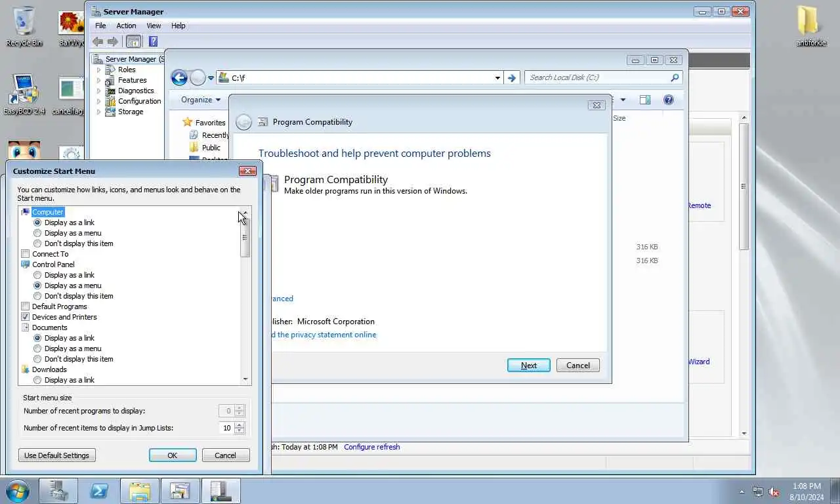Open the address bar history dropdown
Image resolution: width=840 pixels, height=504 pixels.
[x=497, y=77]
